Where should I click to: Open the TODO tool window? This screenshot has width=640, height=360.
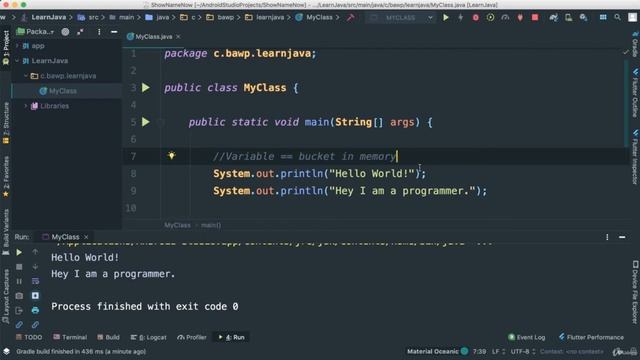(29, 337)
